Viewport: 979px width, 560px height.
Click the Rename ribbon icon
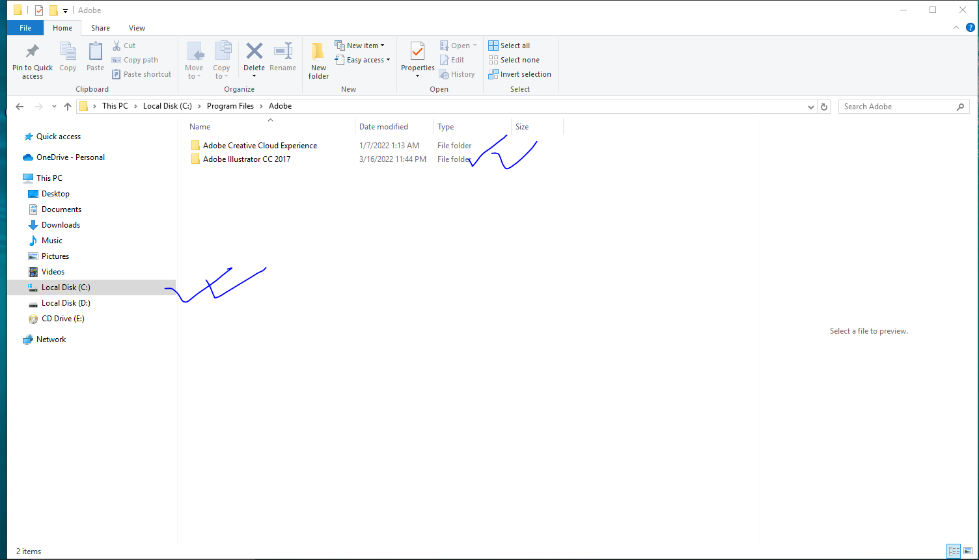pyautogui.click(x=283, y=52)
